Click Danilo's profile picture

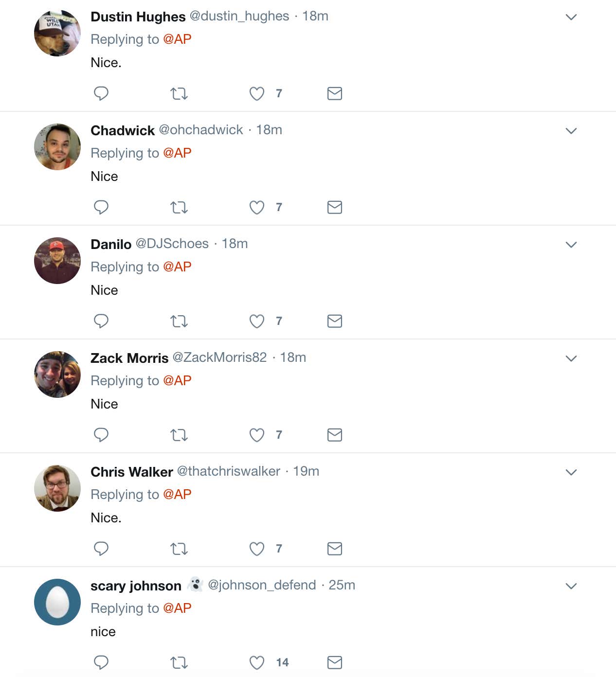57,261
